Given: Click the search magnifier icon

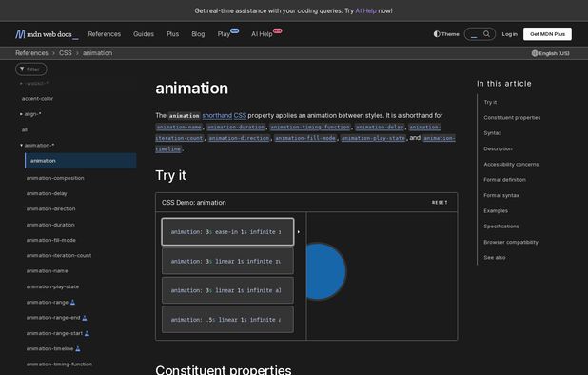Looking at the screenshot, I should point(486,34).
